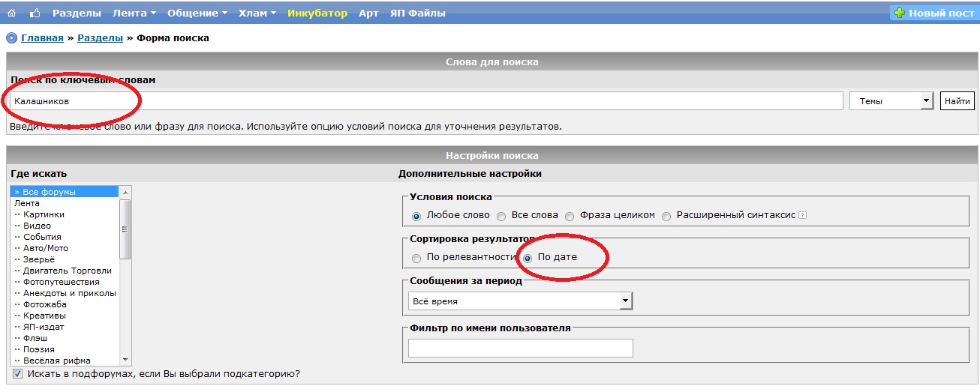Select Авто/Мото in the forum list
980x392 pixels.
tap(65, 248)
